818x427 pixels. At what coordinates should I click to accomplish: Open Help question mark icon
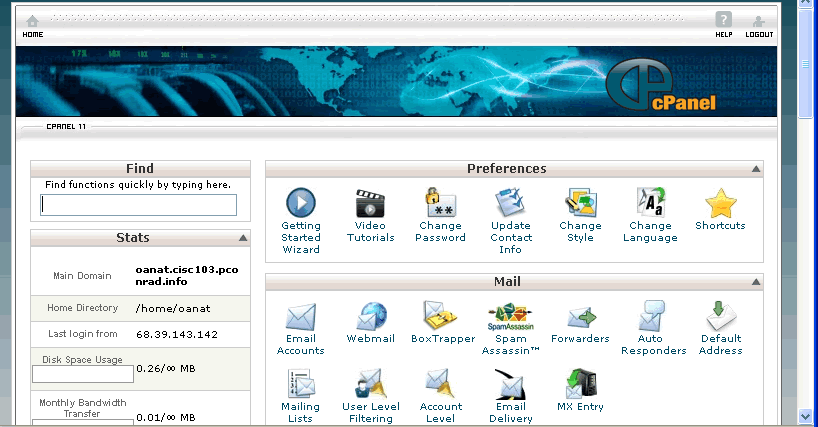pos(724,20)
